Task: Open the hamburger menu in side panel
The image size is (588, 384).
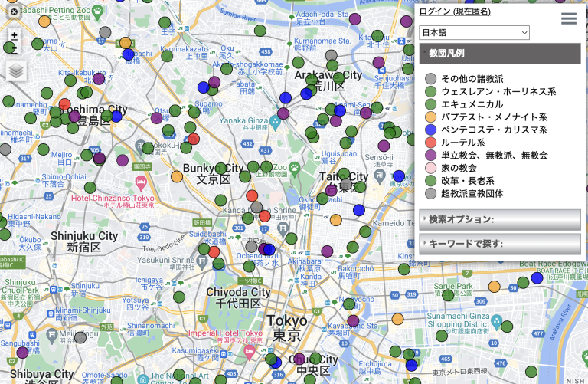Action: (568, 19)
